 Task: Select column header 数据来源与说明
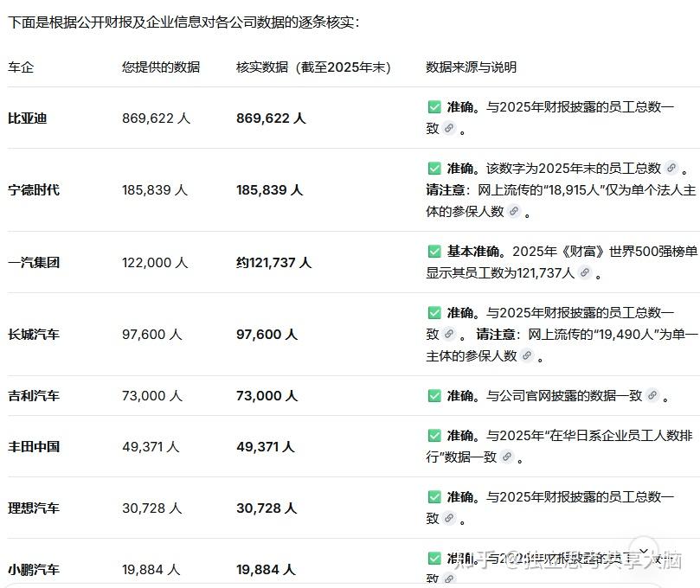(x=471, y=67)
